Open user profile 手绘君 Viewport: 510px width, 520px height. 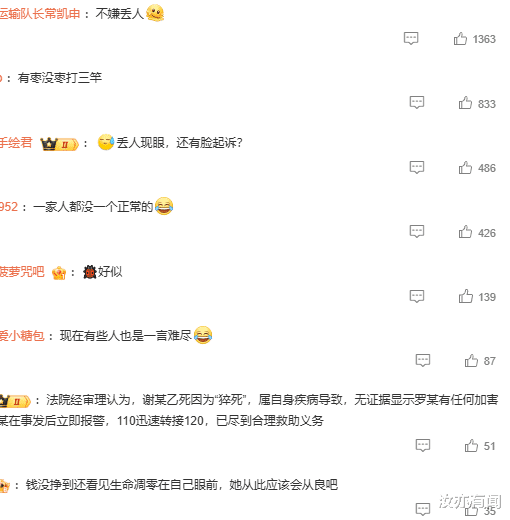coord(16,143)
